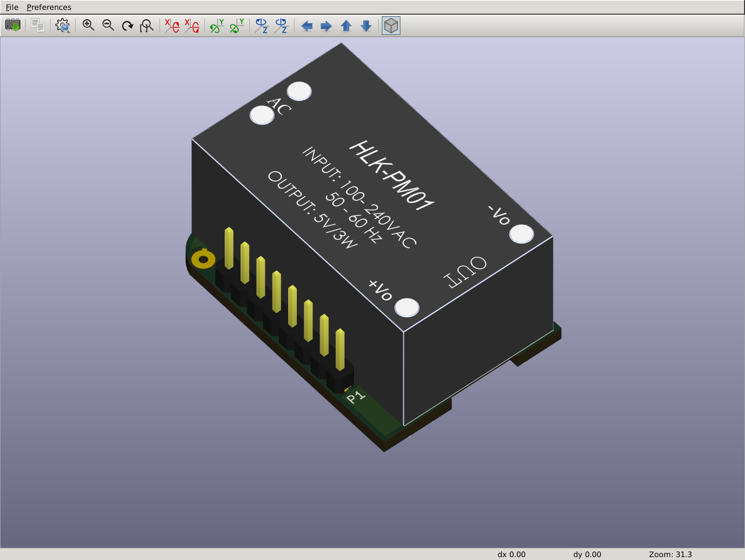
Task: Click the P1 silkscreen label on the board
Action: coord(356,397)
